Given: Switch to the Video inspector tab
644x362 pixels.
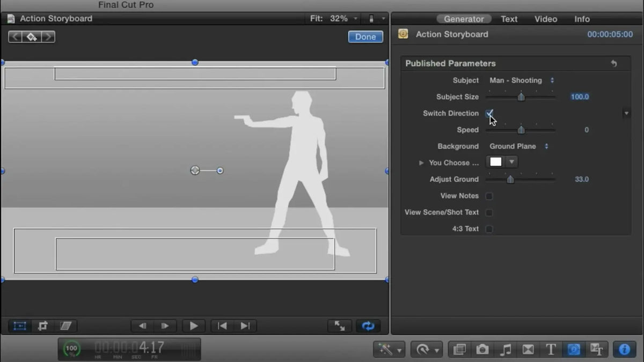Looking at the screenshot, I should [546, 19].
